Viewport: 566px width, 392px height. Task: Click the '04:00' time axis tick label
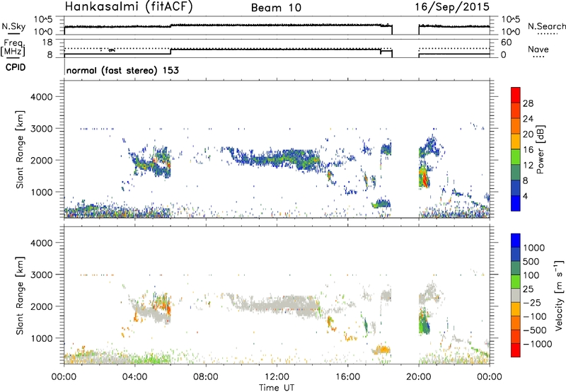[x=134, y=377]
